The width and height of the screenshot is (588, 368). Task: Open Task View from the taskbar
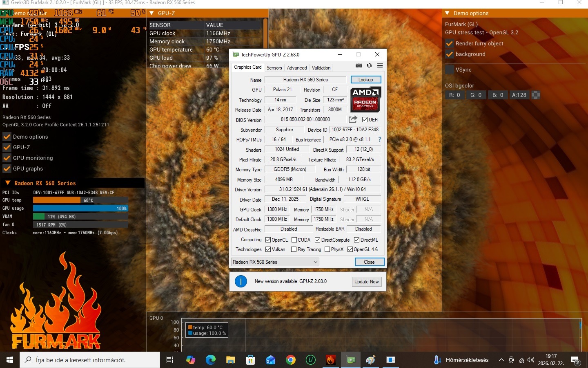(x=170, y=360)
